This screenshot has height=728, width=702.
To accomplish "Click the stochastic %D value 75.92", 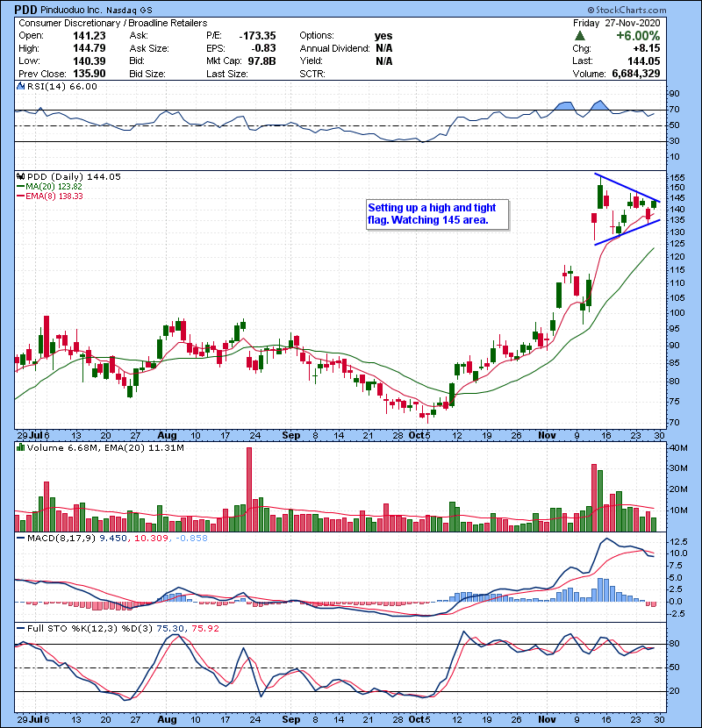I will click(x=205, y=629).
